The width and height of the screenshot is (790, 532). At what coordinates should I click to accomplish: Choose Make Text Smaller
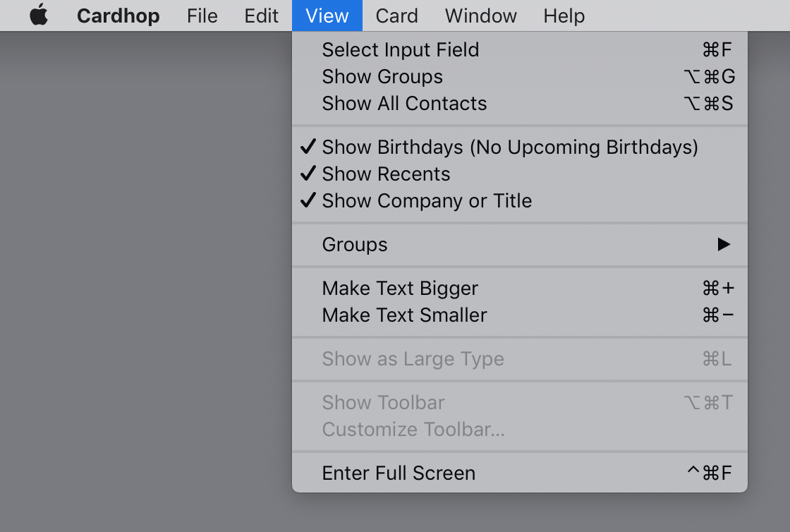click(519, 315)
